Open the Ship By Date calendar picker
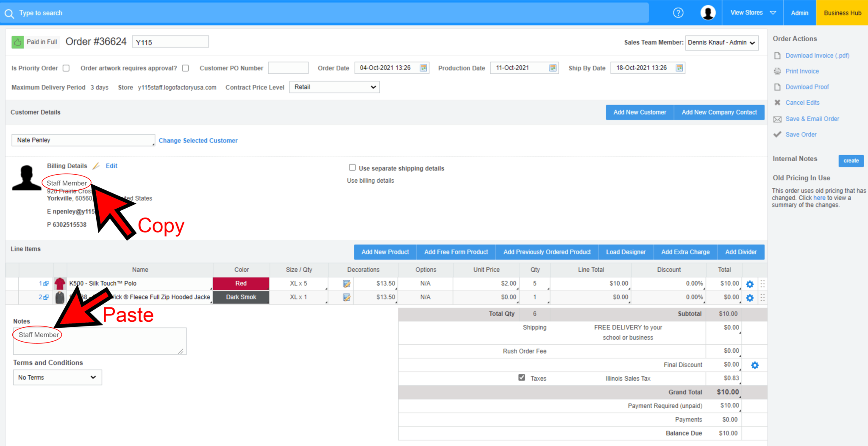The image size is (868, 446). (x=679, y=68)
